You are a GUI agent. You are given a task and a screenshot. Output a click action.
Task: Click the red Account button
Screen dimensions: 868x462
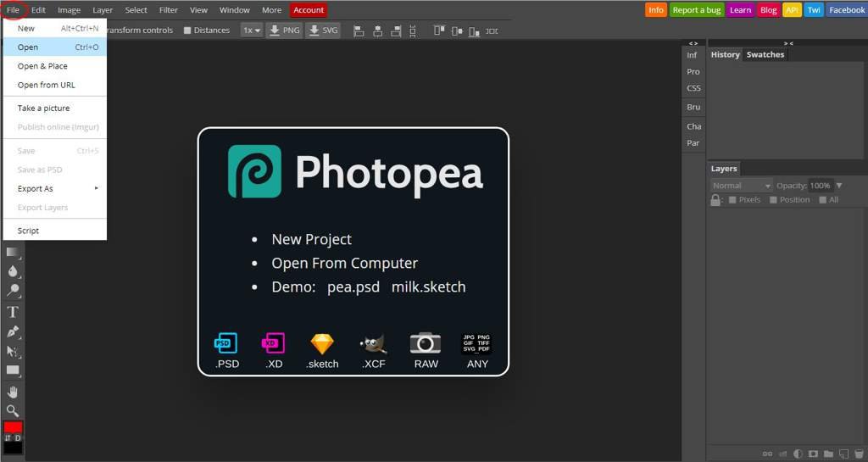308,10
